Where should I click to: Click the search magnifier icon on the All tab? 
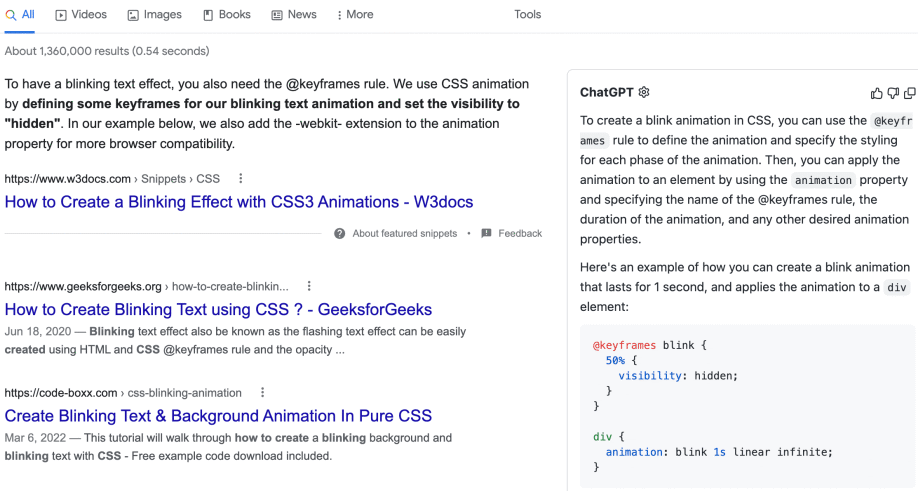click(x=11, y=15)
